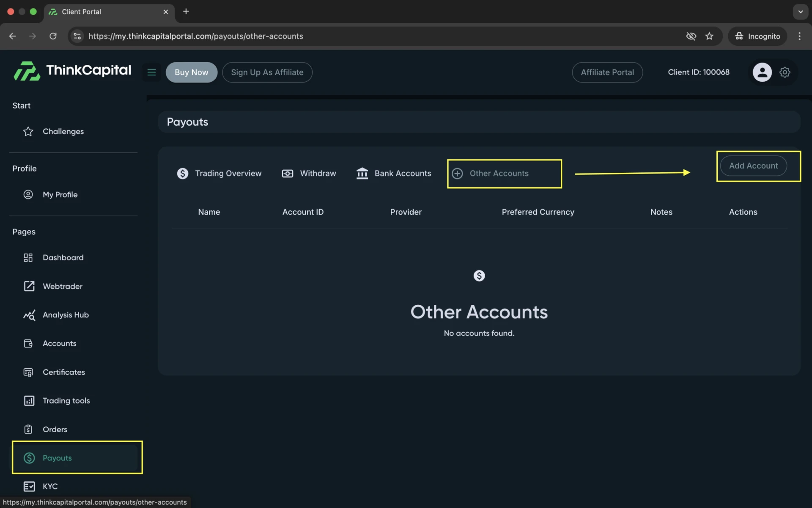Toggle the tracking protection eye-slash icon
The image size is (812, 508).
[691, 36]
